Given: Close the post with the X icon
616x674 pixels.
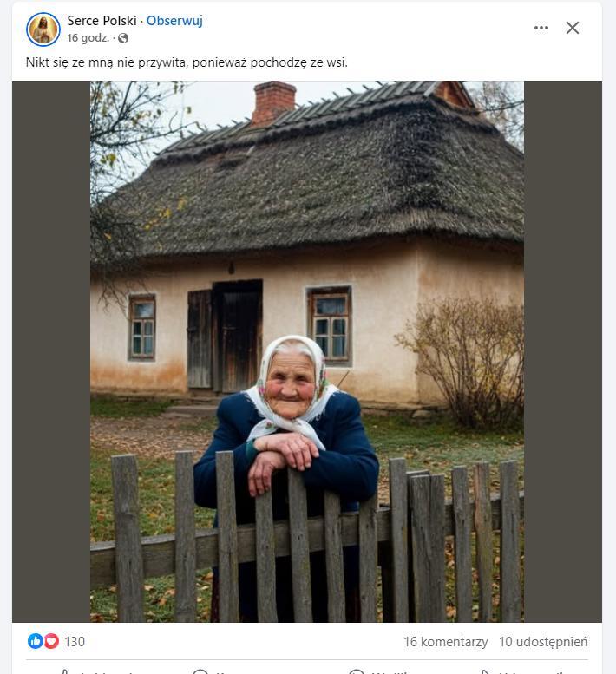Looking at the screenshot, I should pyautogui.click(x=572, y=28).
